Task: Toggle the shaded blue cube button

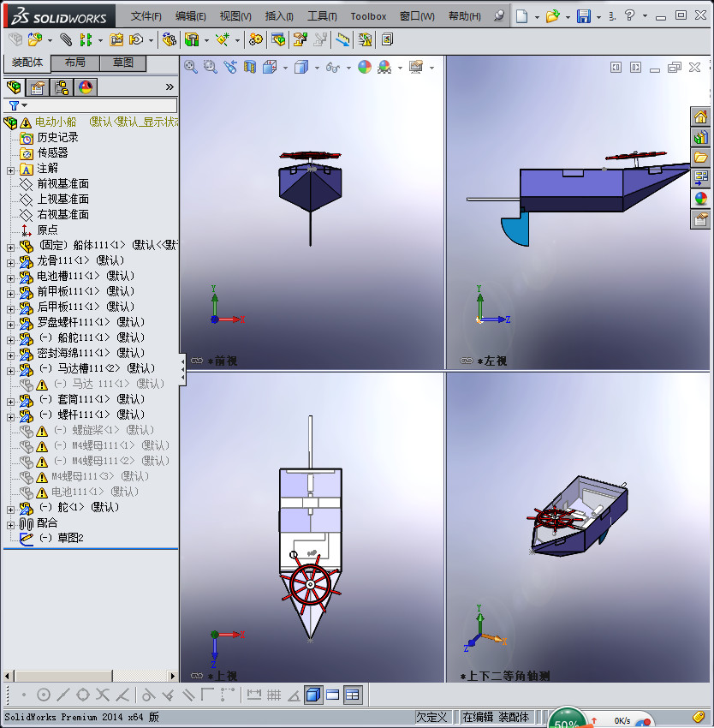Action: (313, 695)
